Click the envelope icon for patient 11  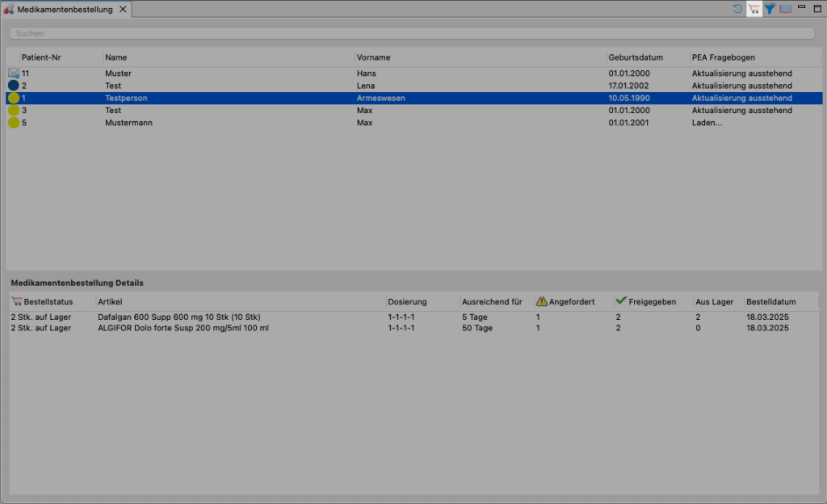point(14,73)
